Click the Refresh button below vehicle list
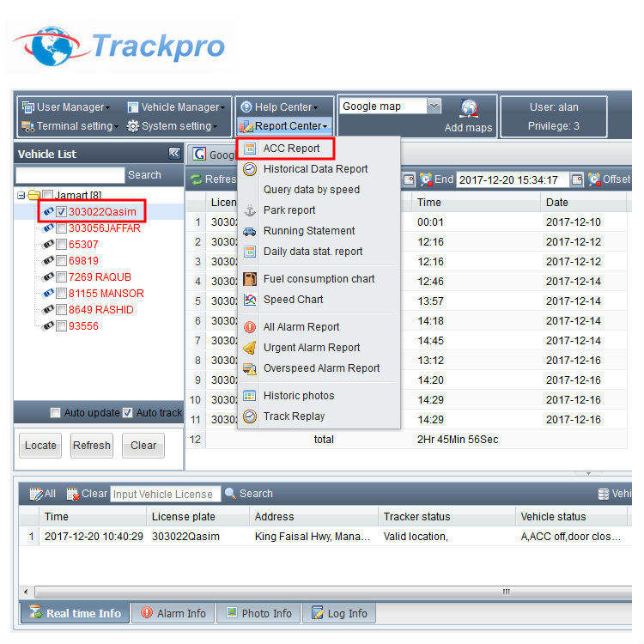Image resolution: width=644 pixels, height=644 pixels. coord(92,445)
